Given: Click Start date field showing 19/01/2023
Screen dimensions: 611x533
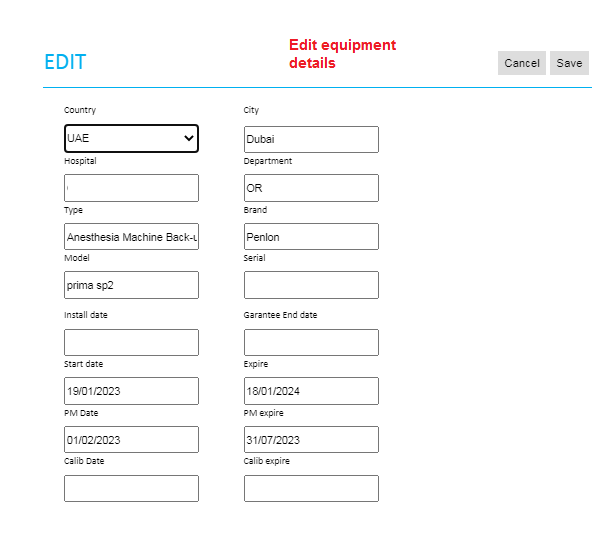Looking at the screenshot, I should coord(131,391).
